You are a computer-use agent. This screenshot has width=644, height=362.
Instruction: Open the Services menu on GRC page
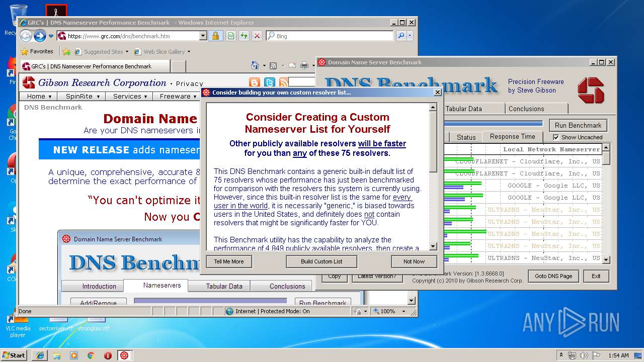(x=130, y=96)
